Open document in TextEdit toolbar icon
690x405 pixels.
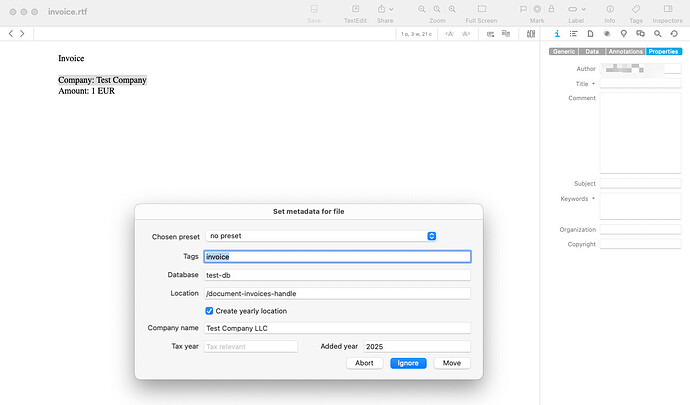pyautogui.click(x=355, y=10)
